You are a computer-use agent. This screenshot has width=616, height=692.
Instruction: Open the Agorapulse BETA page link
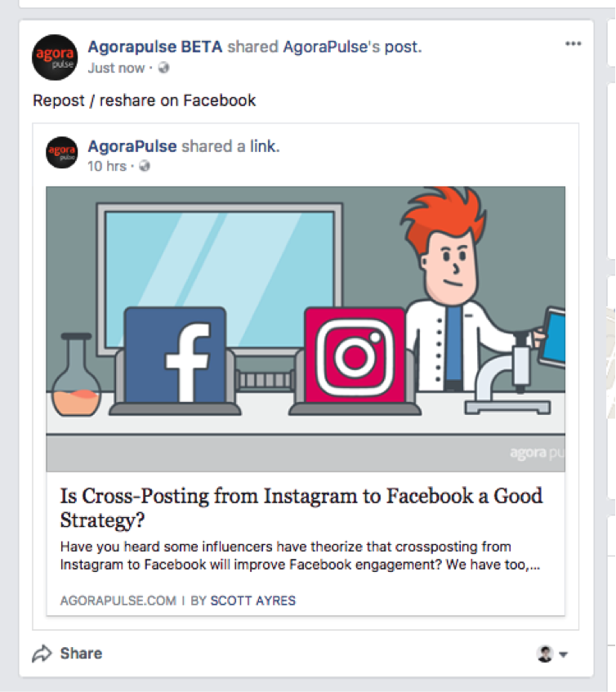coord(154,47)
